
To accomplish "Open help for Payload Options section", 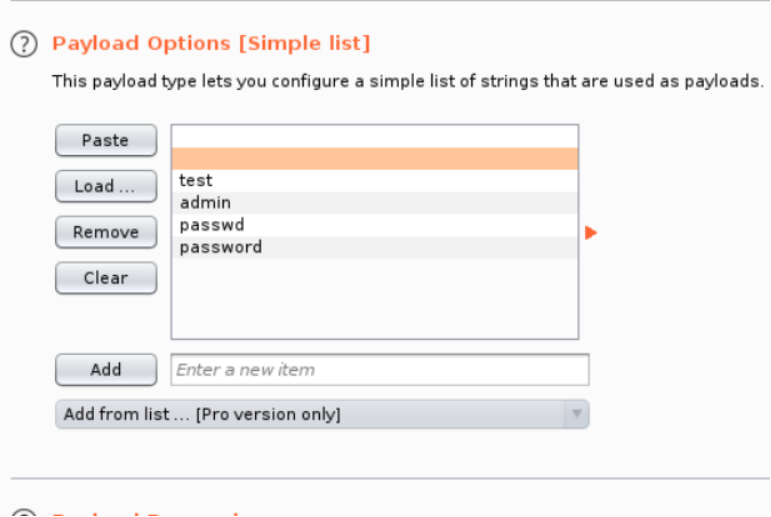I will tap(24, 44).
